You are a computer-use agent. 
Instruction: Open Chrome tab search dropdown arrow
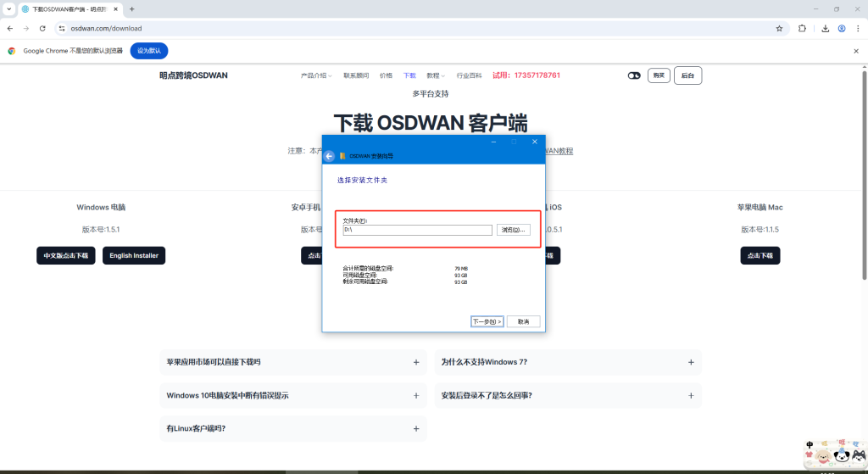click(8, 8)
